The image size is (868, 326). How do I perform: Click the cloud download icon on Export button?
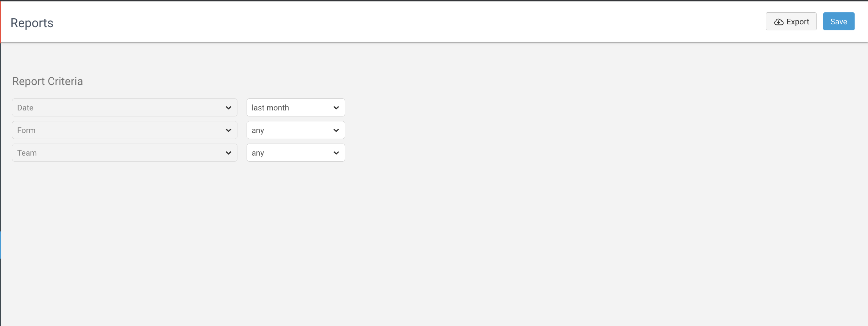pos(778,22)
